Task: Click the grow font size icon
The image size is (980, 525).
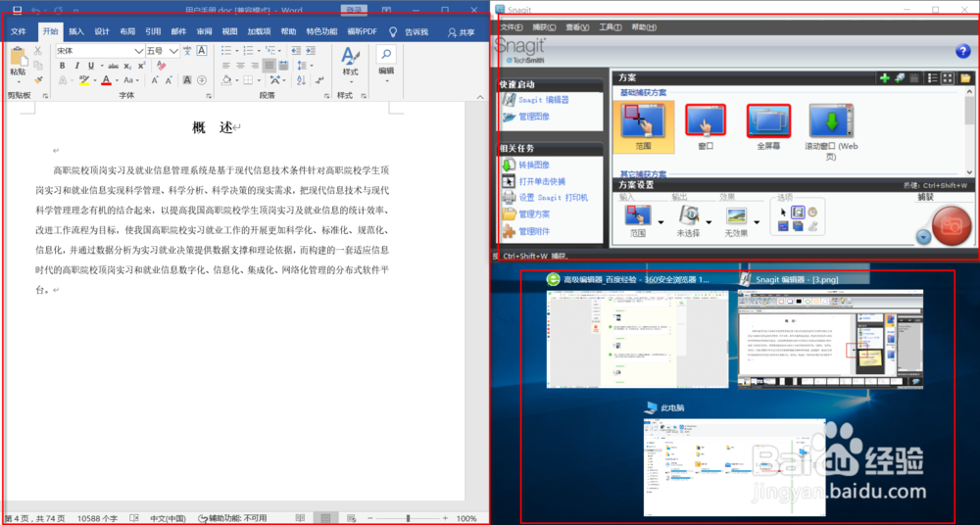Action: [155, 80]
